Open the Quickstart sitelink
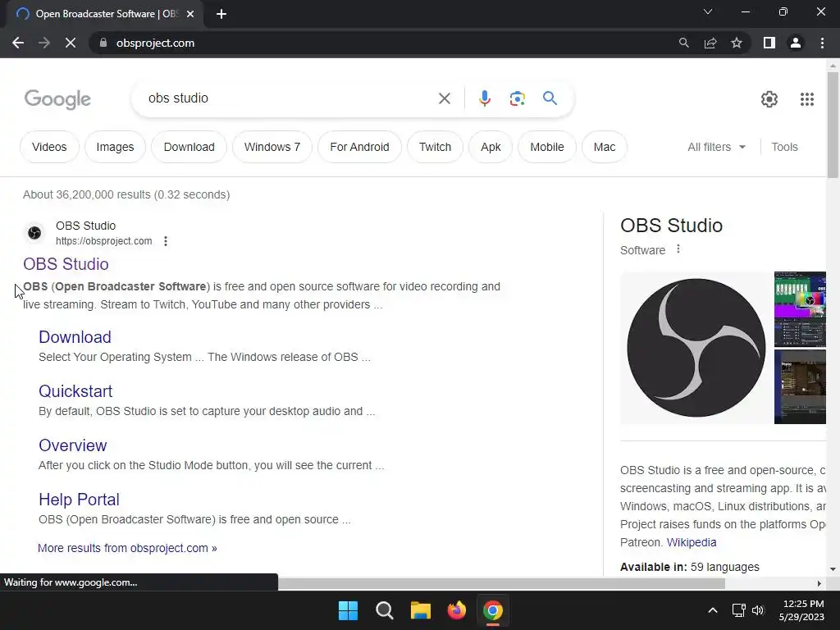 (75, 391)
